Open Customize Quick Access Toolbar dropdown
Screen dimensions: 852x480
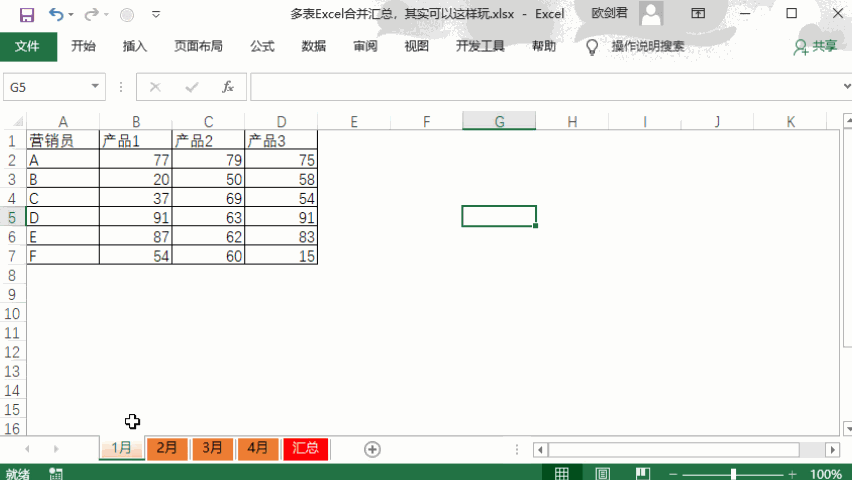click(156, 15)
